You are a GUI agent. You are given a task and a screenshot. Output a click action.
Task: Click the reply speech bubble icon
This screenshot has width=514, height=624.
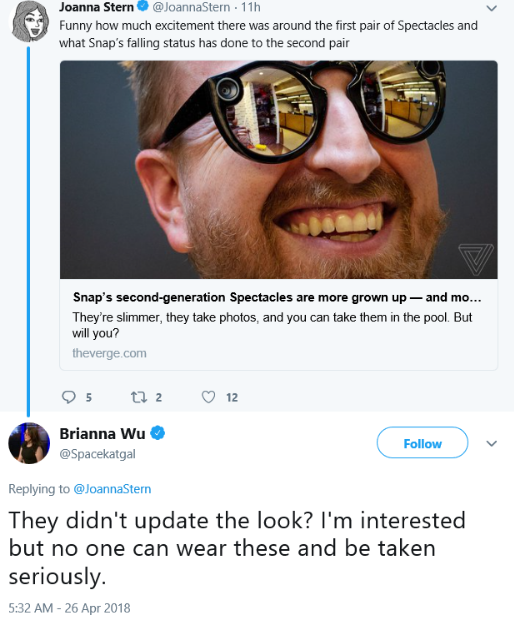point(69,397)
